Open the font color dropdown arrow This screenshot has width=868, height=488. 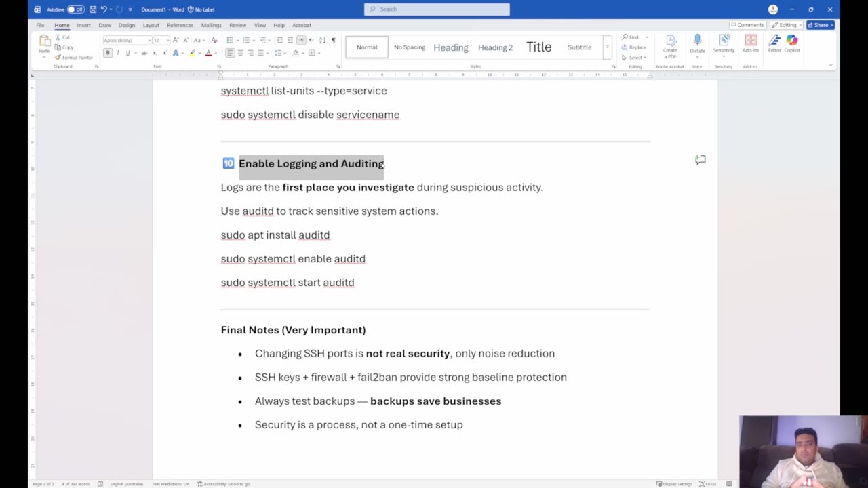click(216, 53)
